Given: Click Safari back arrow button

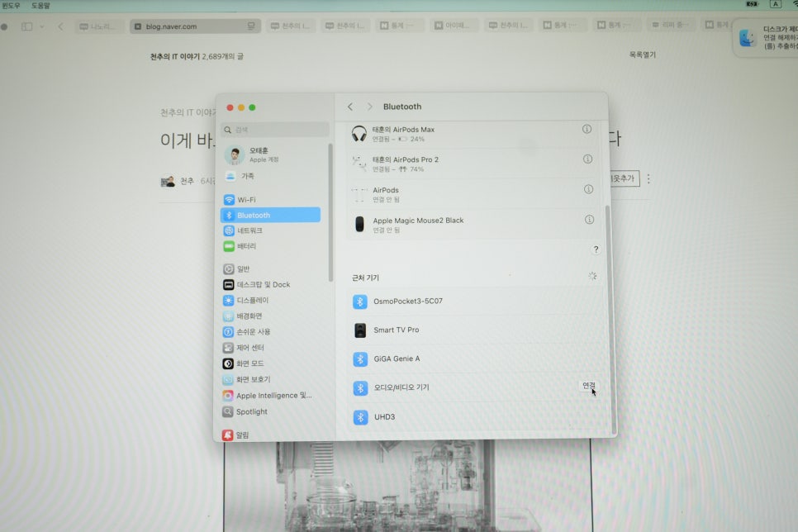Looking at the screenshot, I should tap(60, 26).
